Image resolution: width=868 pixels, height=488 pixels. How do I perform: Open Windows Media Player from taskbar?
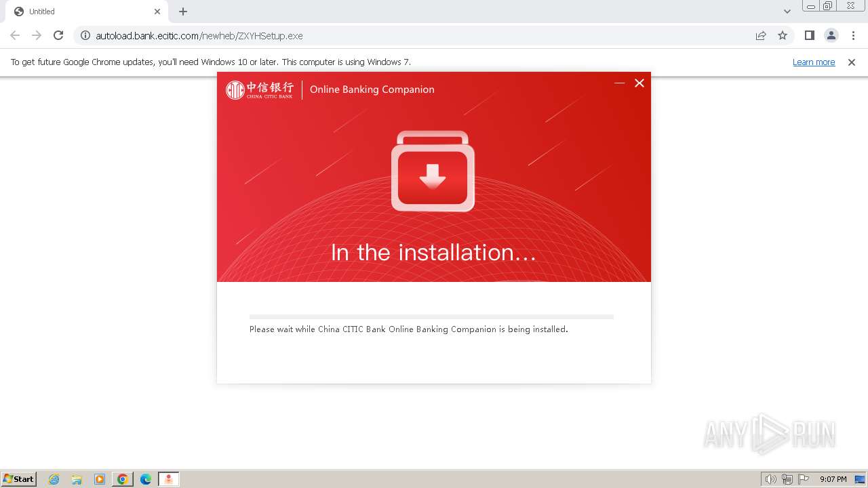(100, 479)
